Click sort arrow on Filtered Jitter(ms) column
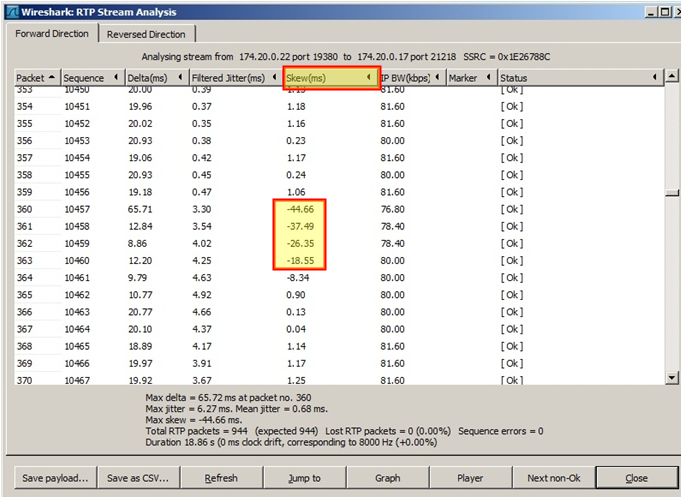Viewport: 681px width, 497px height. click(x=274, y=77)
